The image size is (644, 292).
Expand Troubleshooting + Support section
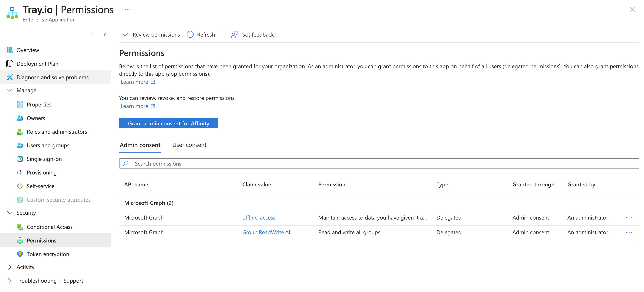click(10, 281)
